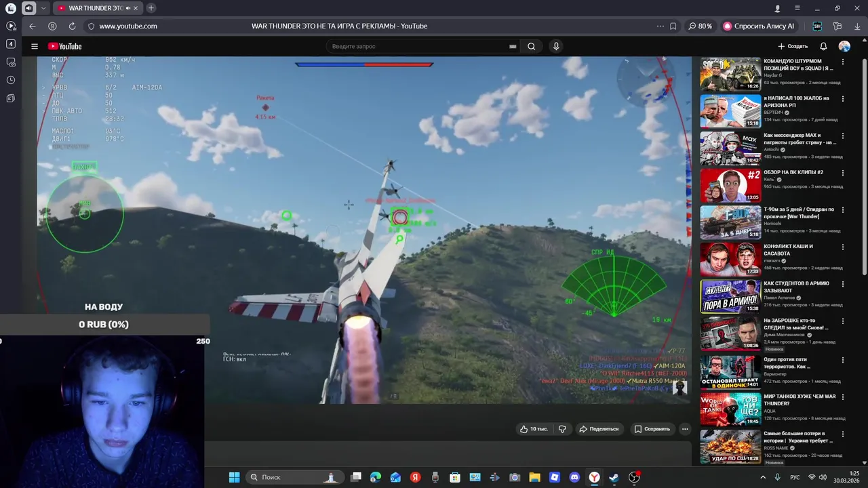Click the www.youtube.com address bar

point(128,26)
